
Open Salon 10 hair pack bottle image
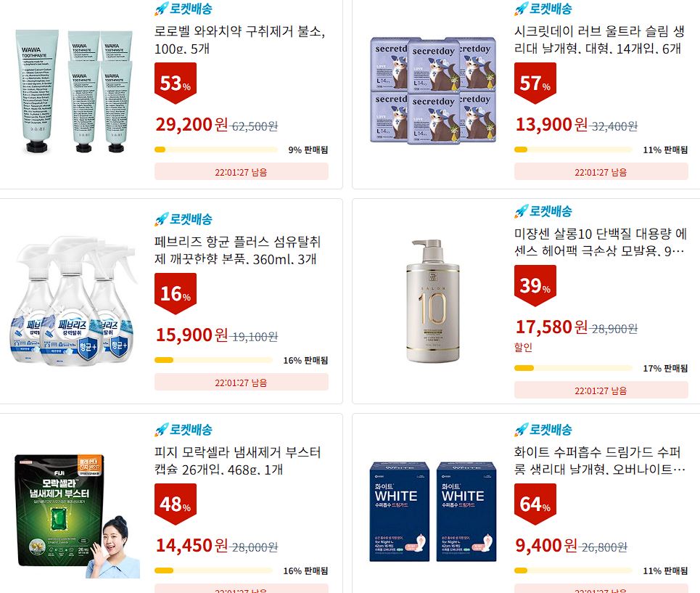coord(433,301)
